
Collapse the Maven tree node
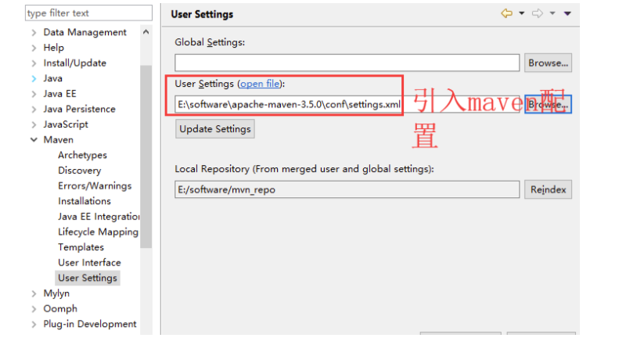click(x=34, y=140)
